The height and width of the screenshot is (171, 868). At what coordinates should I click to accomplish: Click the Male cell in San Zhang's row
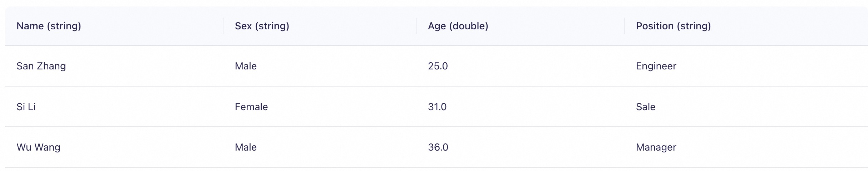click(246, 66)
